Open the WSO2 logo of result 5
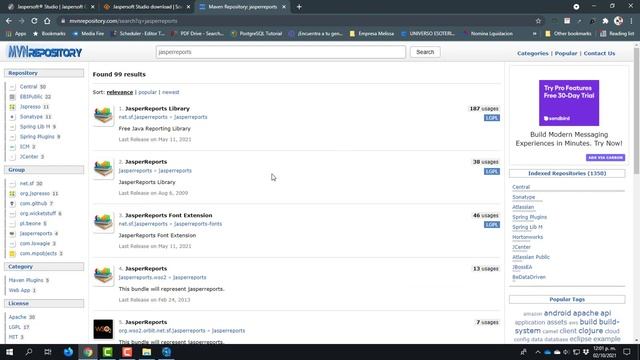Screen dimensions: 640x360 click(x=103, y=329)
